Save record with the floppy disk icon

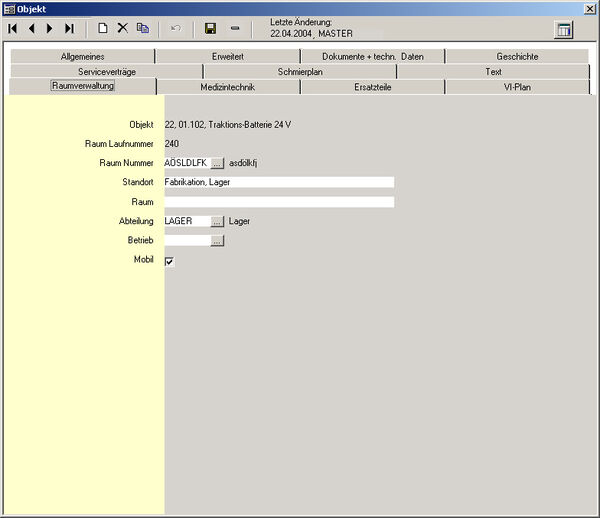coord(210,28)
